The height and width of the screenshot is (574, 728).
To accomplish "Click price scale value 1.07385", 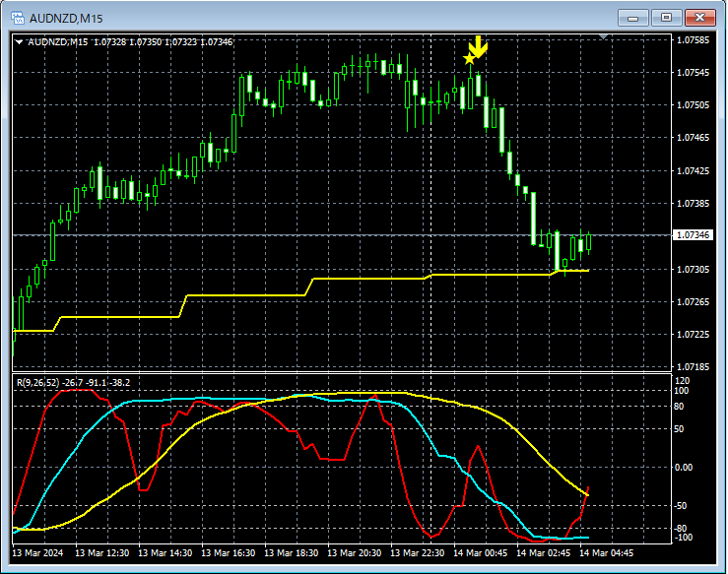I will point(693,203).
